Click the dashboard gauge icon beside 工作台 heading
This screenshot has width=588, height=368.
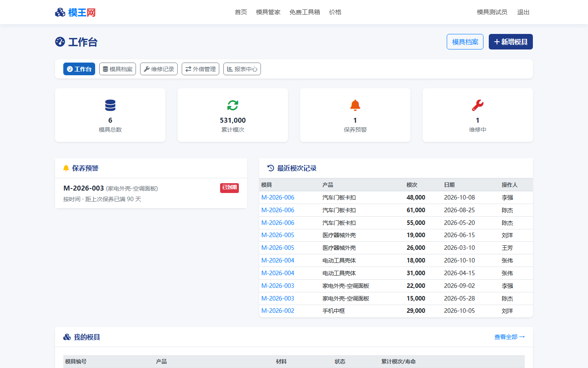60,42
